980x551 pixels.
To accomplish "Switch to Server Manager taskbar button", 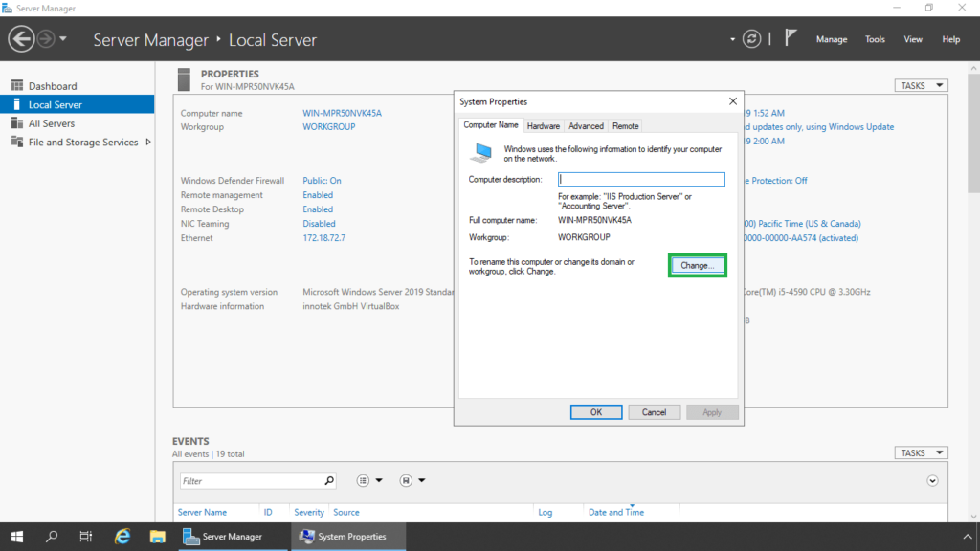I will pyautogui.click(x=234, y=537).
